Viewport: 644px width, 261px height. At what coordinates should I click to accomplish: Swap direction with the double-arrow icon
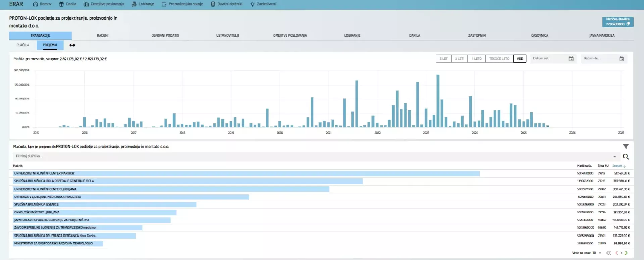[72, 45]
